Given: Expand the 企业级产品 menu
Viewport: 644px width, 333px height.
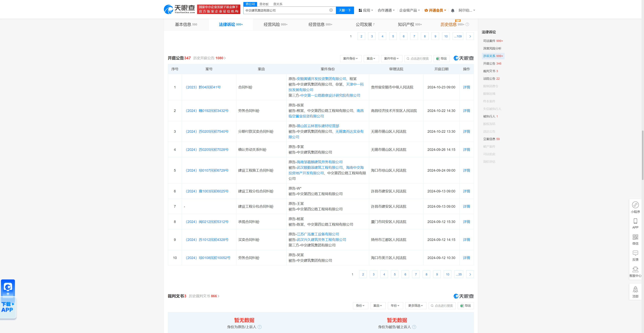Looking at the screenshot, I should 410,10.
